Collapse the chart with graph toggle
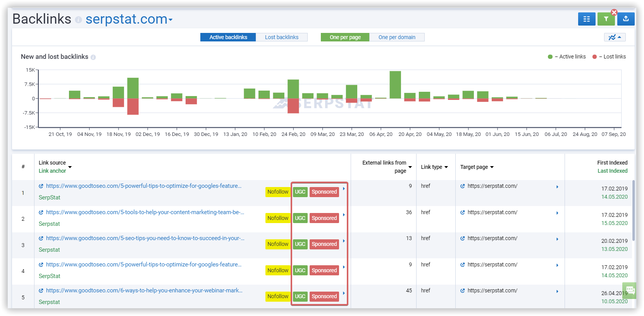This screenshot has height=316, width=644. [x=615, y=37]
